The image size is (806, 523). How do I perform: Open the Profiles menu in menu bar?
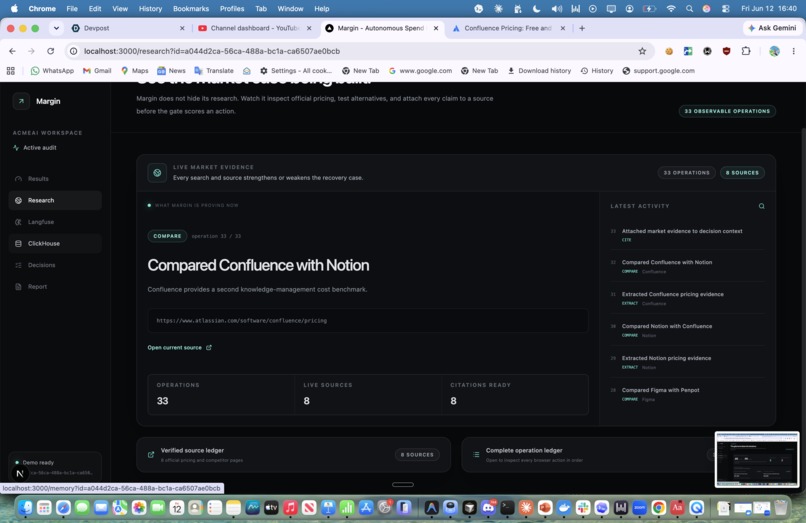point(232,8)
